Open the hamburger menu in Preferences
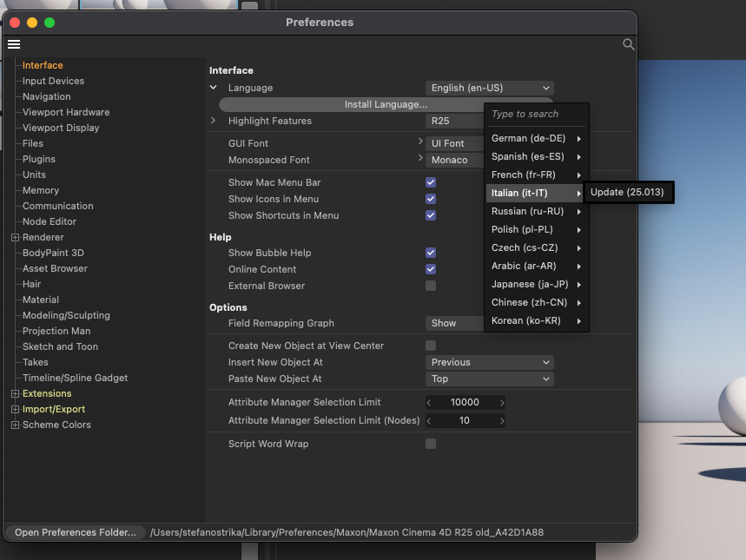This screenshot has width=746, height=560. [x=14, y=44]
